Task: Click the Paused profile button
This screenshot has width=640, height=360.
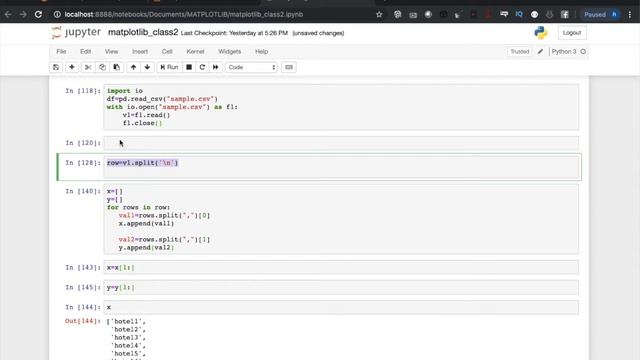Action: [601, 14]
